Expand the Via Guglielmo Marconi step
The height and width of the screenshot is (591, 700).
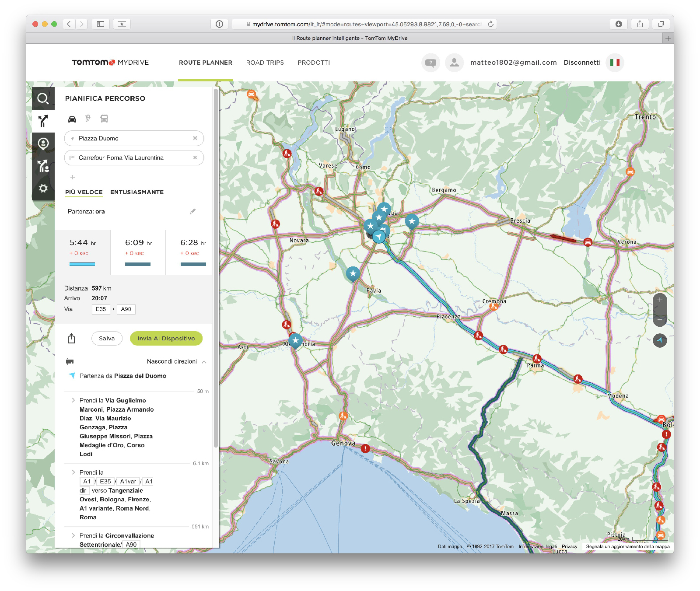click(x=73, y=400)
